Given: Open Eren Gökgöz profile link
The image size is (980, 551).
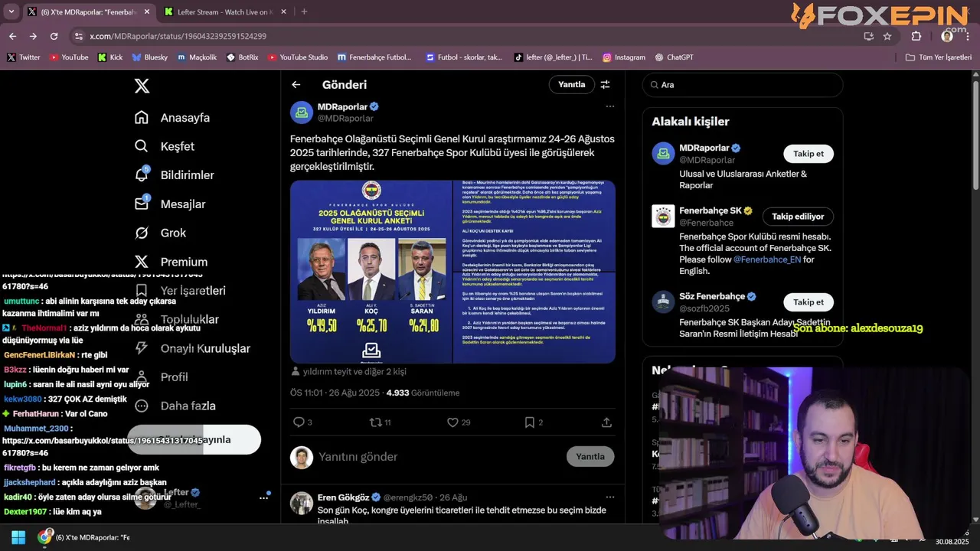Looking at the screenshot, I should [343, 497].
